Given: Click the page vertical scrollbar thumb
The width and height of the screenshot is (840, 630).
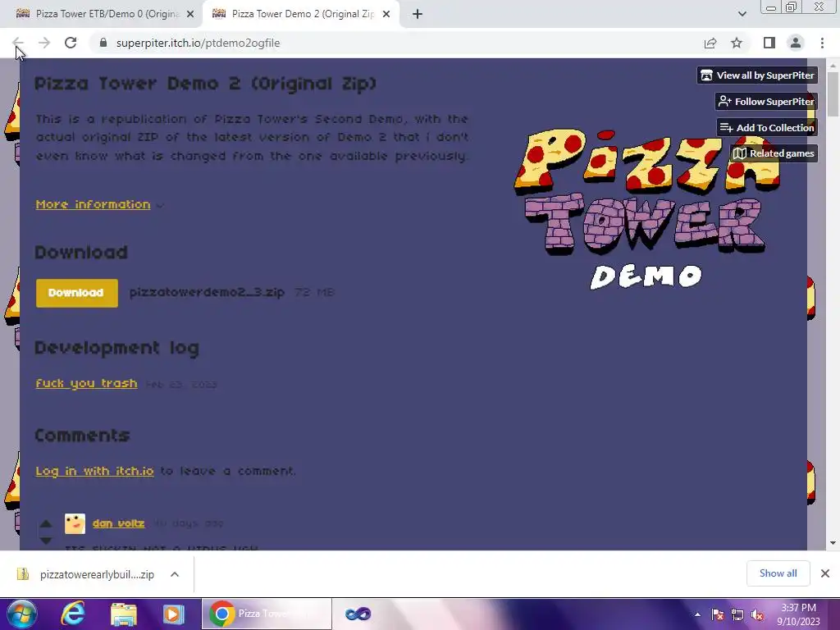Looking at the screenshot, I should 833,94.
